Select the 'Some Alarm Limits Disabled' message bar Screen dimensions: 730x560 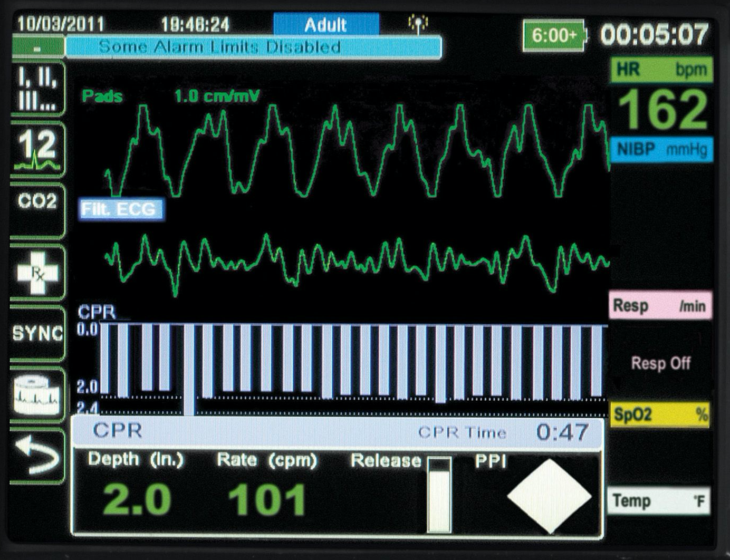tap(253, 47)
